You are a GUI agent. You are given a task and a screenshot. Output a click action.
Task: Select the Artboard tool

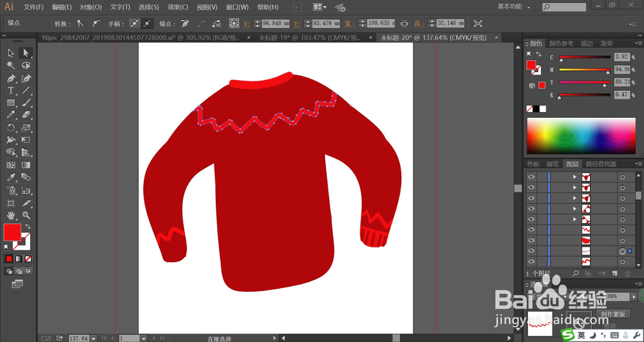[11, 203]
